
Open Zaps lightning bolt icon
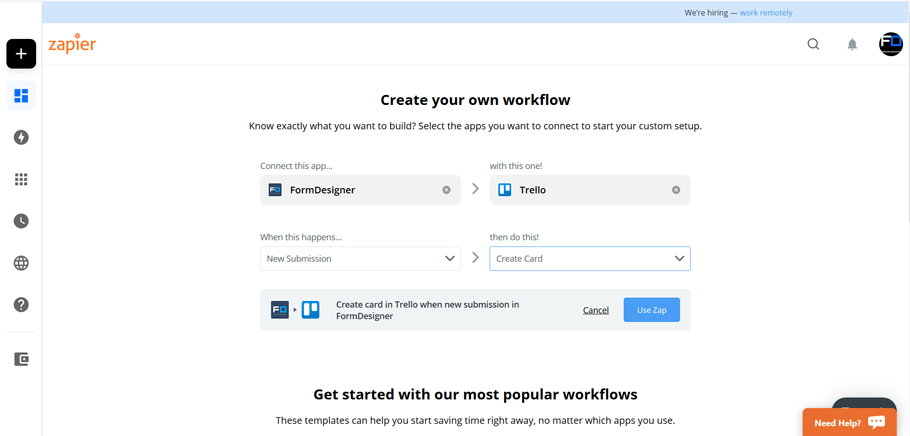[21, 138]
